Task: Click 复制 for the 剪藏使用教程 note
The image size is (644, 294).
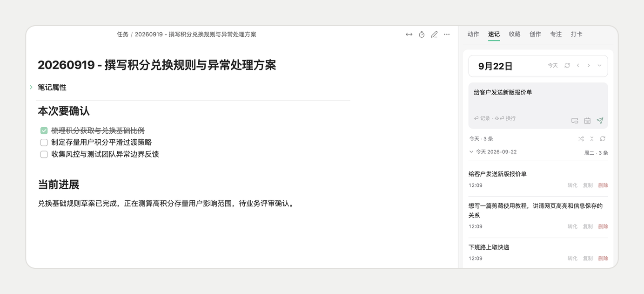Action: [x=588, y=227]
